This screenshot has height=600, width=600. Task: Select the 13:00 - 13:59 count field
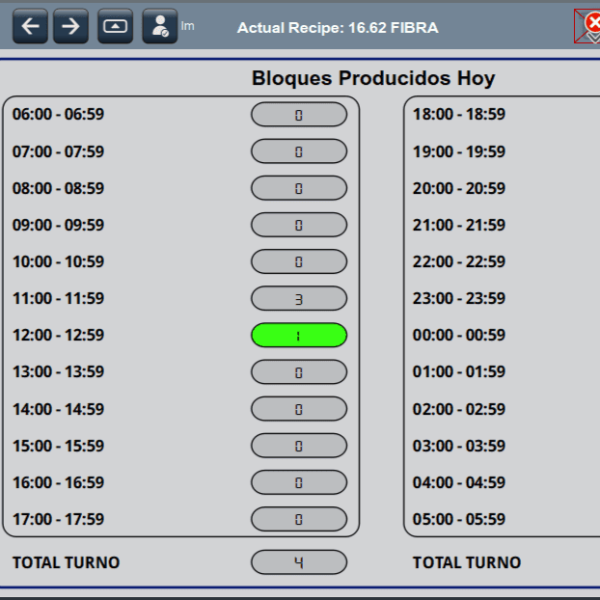(x=299, y=372)
